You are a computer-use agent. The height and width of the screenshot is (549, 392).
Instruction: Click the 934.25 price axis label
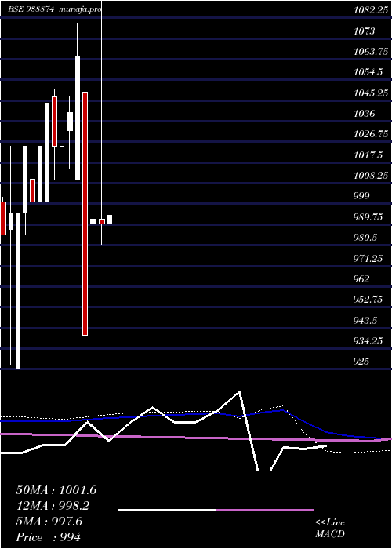368,340
